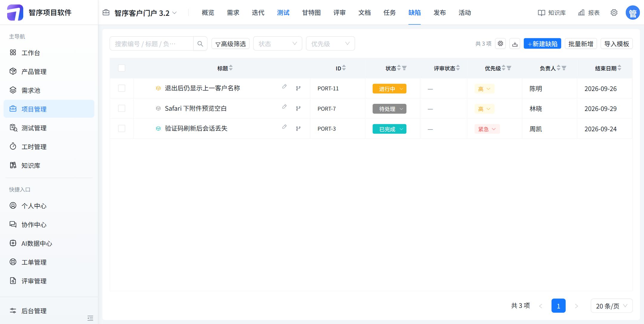Image resolution: width=644 pixels, height=324 pixels.
Task: Click the search magnifier icon
Action: click(200, 44)
